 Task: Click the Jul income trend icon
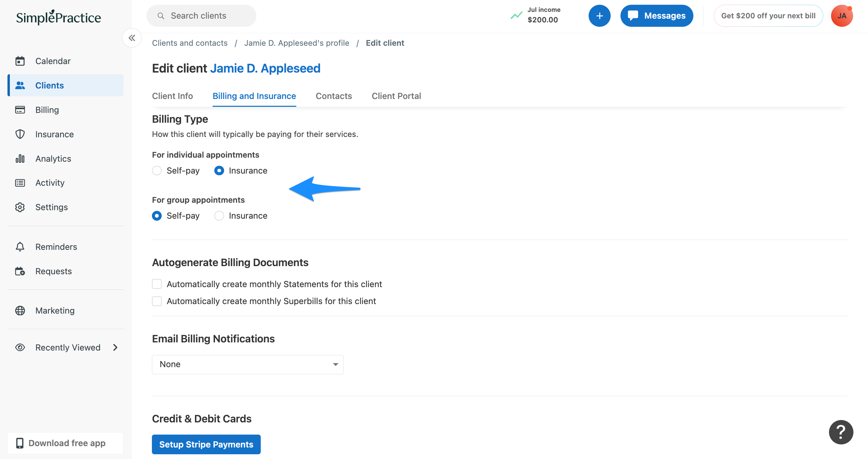[x=516, y=16]
